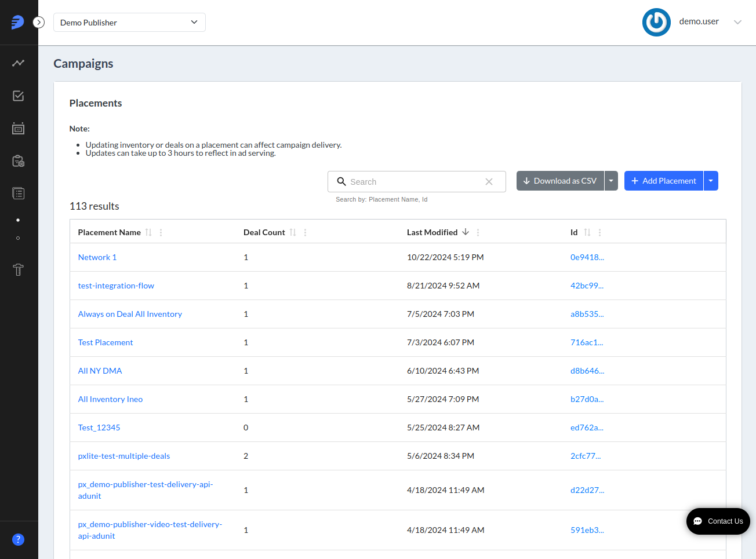Image resolution: width=756 pixels, height=559 pixels.
Task: Open Placement Name column options menu
Action: [x=161, y=232]
